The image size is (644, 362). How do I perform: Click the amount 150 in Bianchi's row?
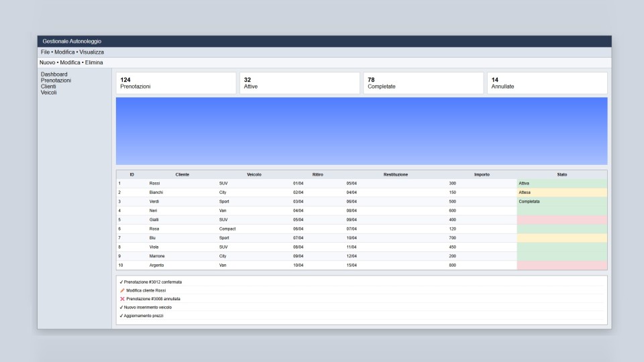click(x=452, y=192)
